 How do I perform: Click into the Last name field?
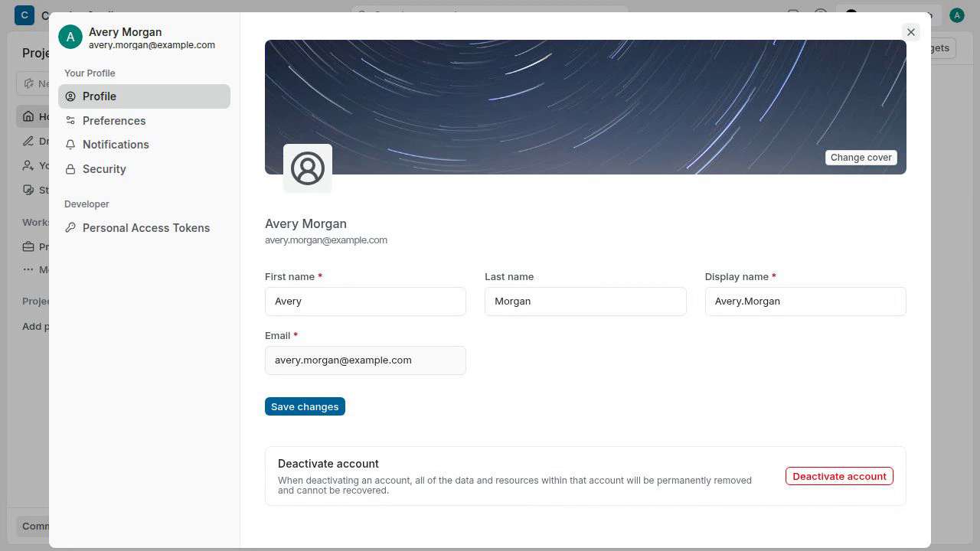click(585, 302)
